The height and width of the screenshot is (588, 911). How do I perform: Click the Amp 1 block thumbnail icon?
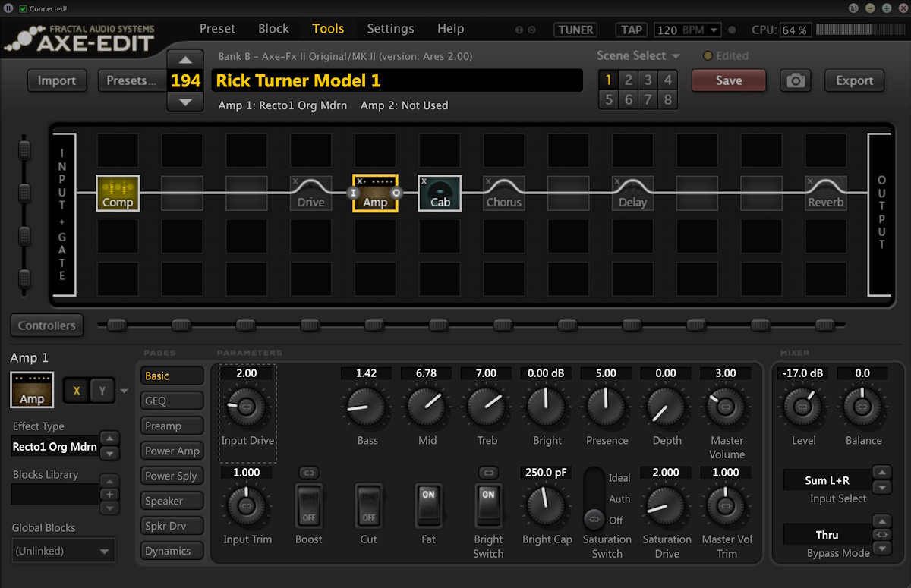click(x=32, y=390)
